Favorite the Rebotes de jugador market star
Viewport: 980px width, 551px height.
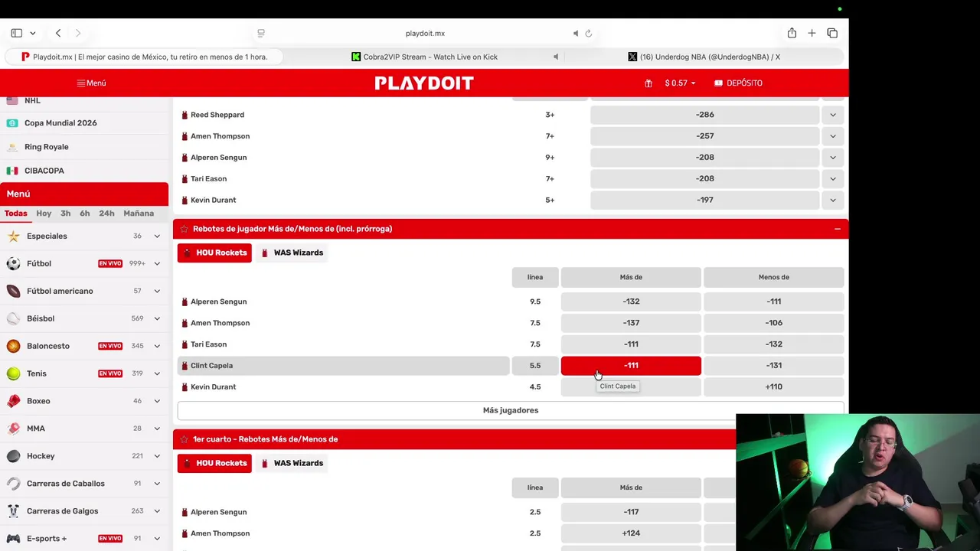(x=184, y=229)
